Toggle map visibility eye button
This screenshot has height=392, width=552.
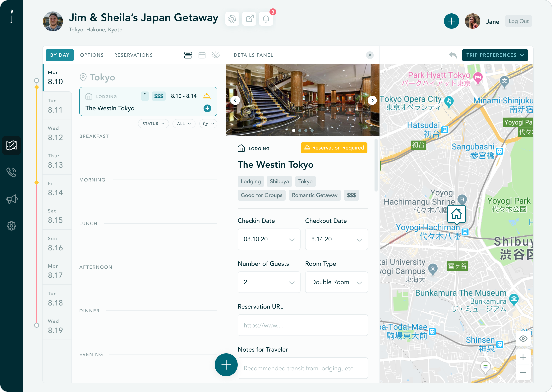coord(523,338)
